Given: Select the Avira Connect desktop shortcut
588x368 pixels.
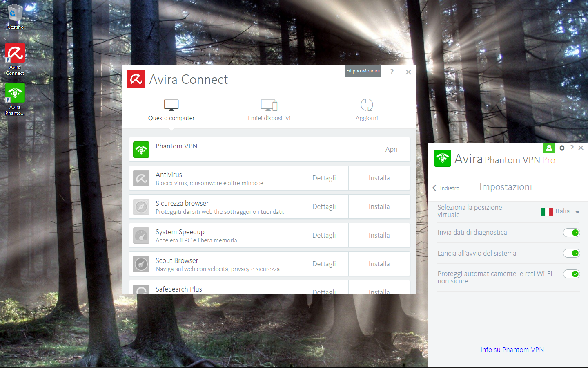Looking at the screenshot, I should click(x=15, y=59).
